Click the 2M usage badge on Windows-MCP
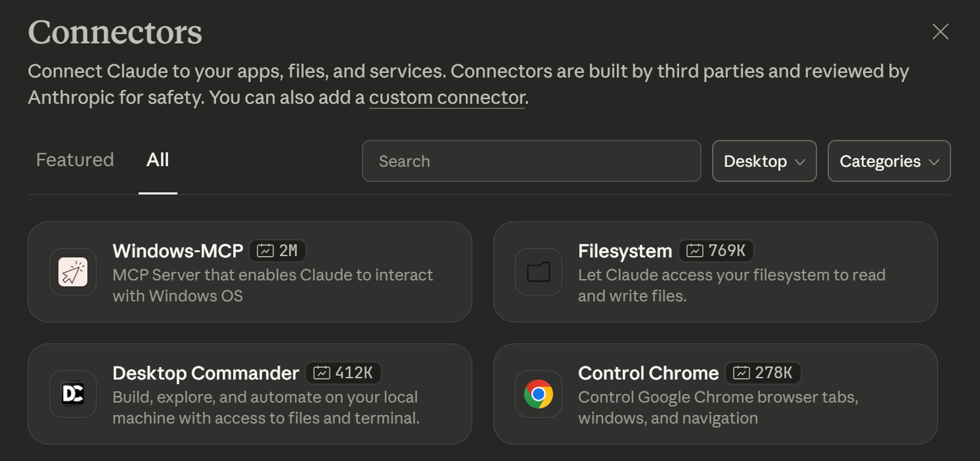 pos(278,250)
